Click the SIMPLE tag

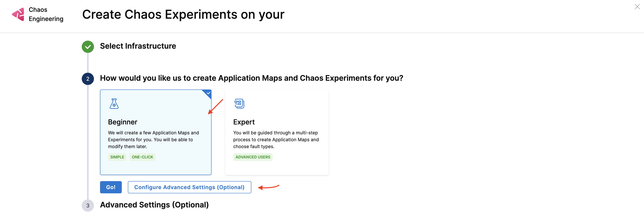tap(117, 157)
